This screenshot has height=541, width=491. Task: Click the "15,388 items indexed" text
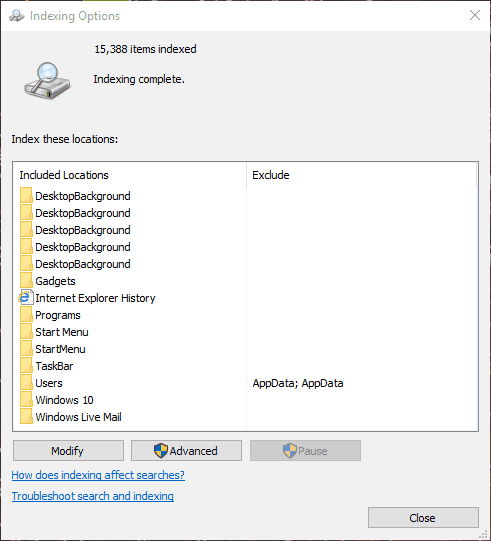tap(145, 49)
